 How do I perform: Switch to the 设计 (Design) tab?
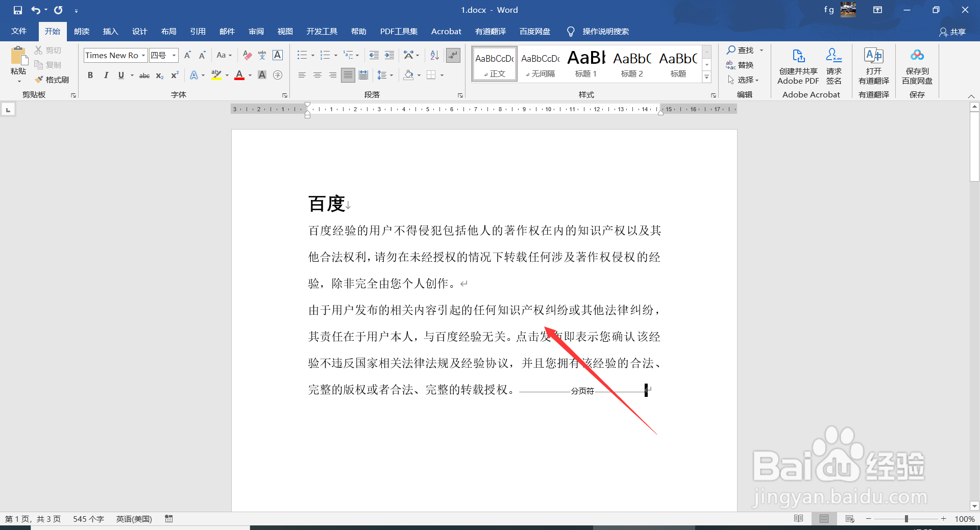[x=139, y=32]
